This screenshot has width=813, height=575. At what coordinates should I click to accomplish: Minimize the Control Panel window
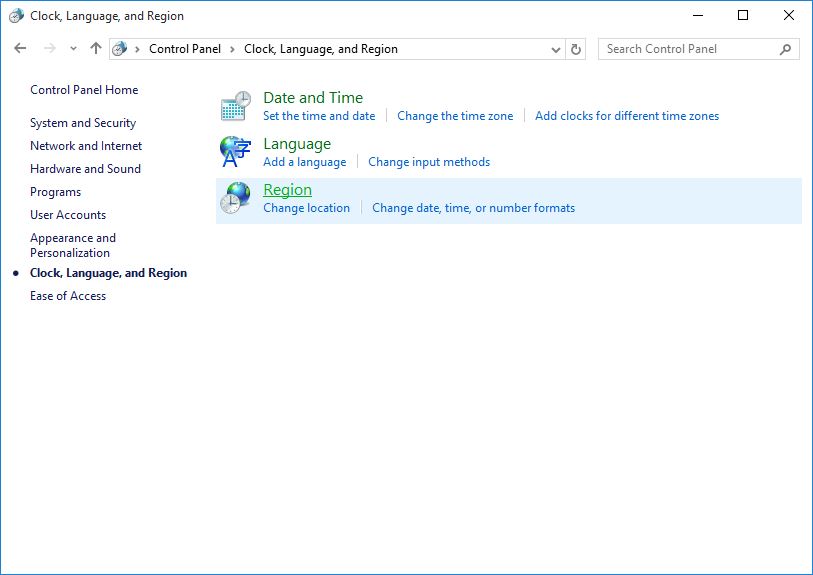tap(698, 16)
